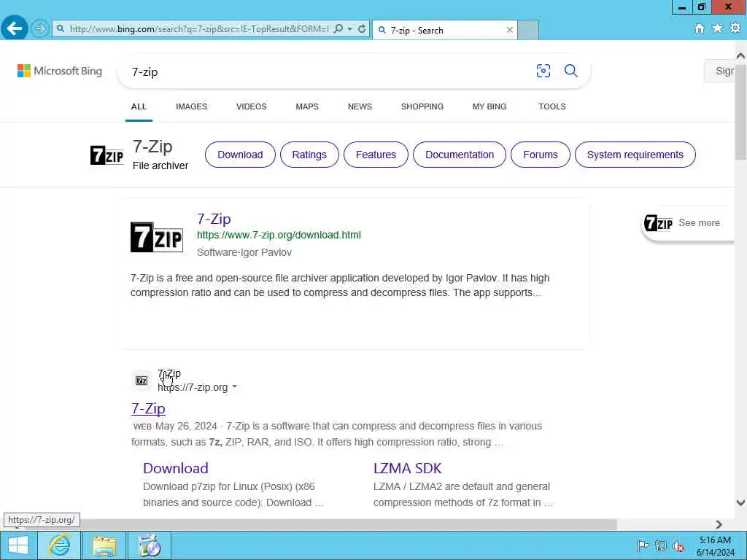Open File Explorer from the taskbar
This screenshot has height=560, width=747.
click(104, 545)
